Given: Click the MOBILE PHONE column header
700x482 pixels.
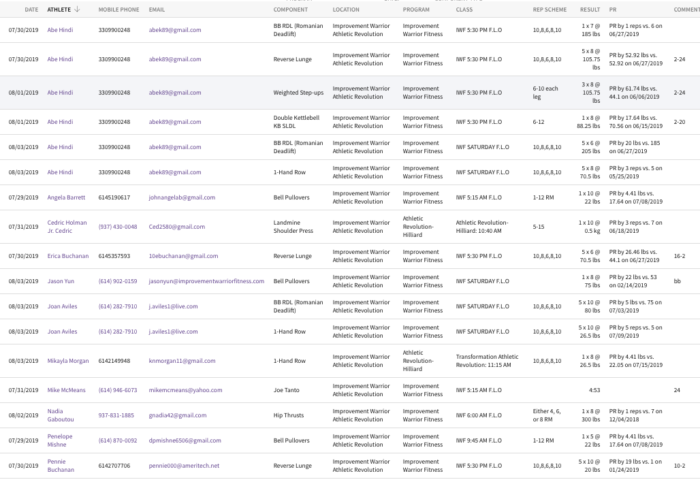Looking at the screenshot, I should pyautogui.click(x=119, y=9).
